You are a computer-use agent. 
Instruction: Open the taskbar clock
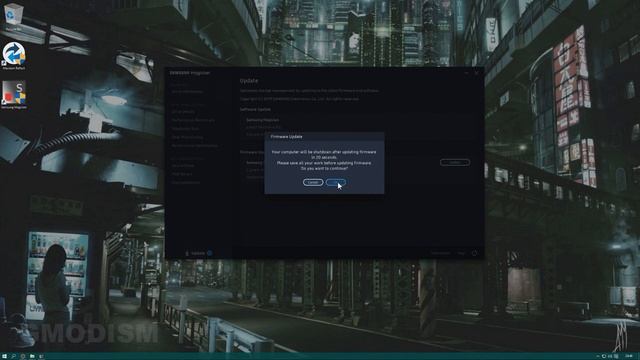point(629,356)
